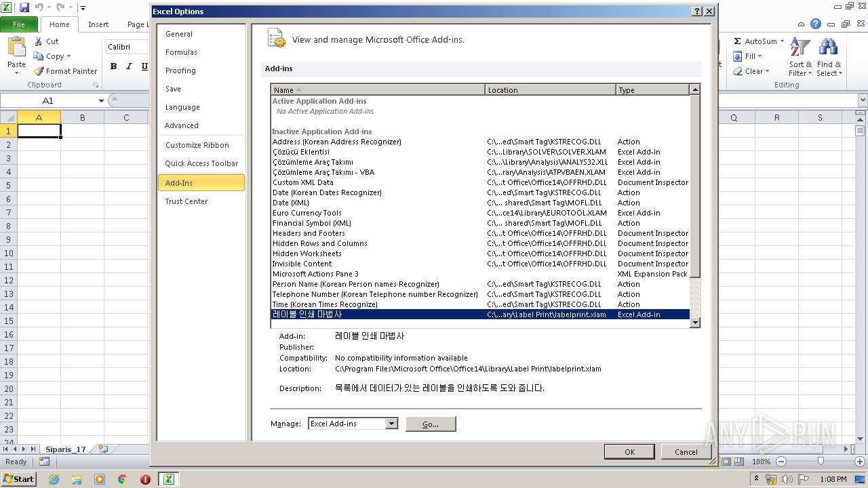Select Microsoft Actions Pane 3 row
The height and width of the screenshot is (488, 868).
coord(480,274)
